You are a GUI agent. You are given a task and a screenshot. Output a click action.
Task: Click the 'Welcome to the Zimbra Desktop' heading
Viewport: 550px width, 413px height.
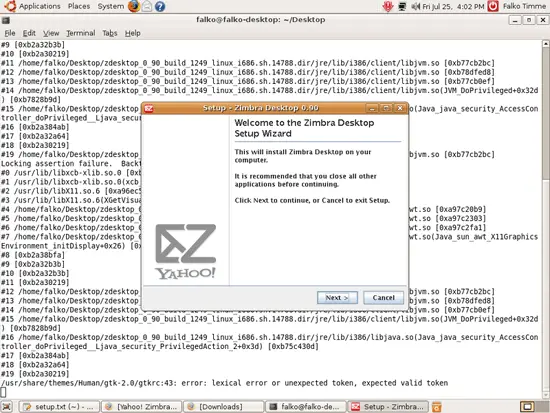click(304, 128)
